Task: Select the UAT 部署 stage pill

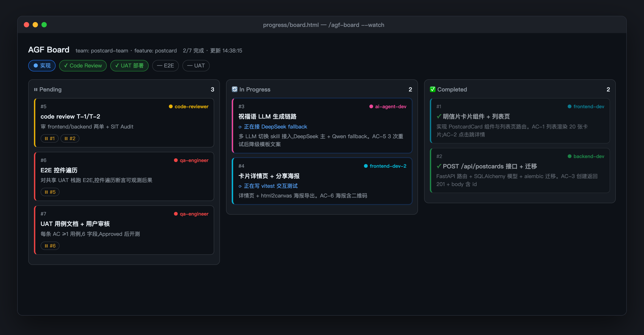Action: (x=129, y=65)
